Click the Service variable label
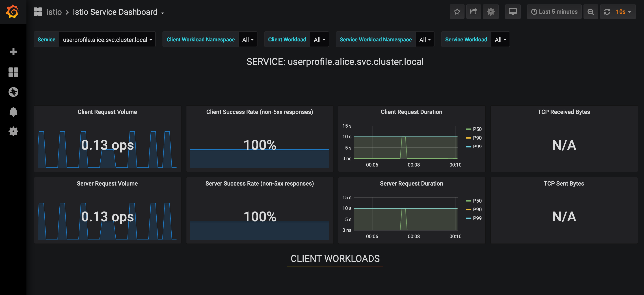 click(47, 39)
